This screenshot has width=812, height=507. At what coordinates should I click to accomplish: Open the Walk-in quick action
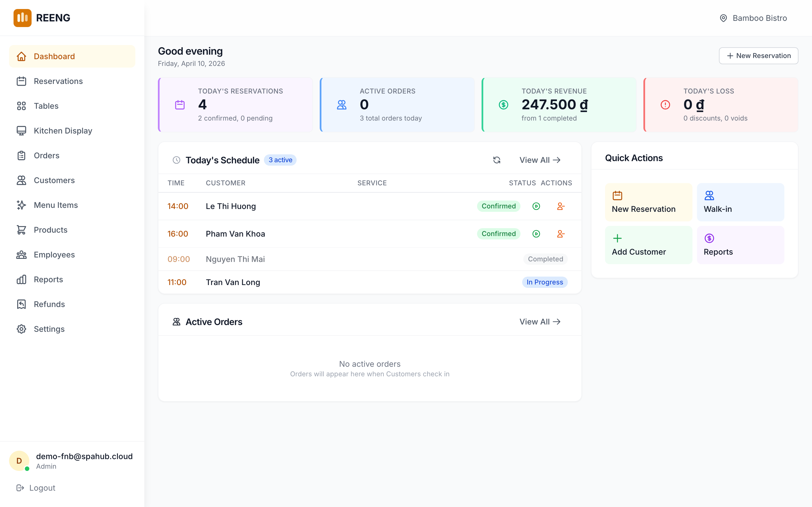pos(741,202)
